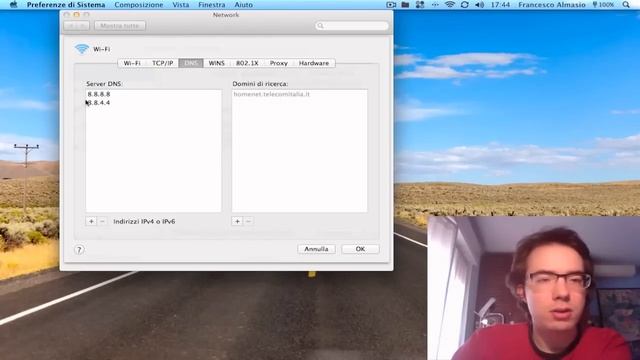The width and height of the screenshot is (640, 360).
Task: Remove DNS server with minus button
Action: click(102, 221)
